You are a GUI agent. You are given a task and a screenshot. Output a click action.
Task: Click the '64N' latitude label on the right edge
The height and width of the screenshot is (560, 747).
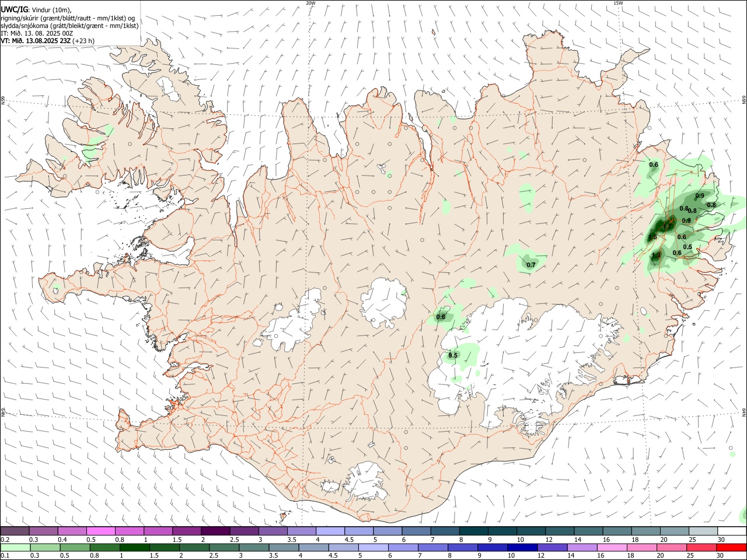point(744,412)
